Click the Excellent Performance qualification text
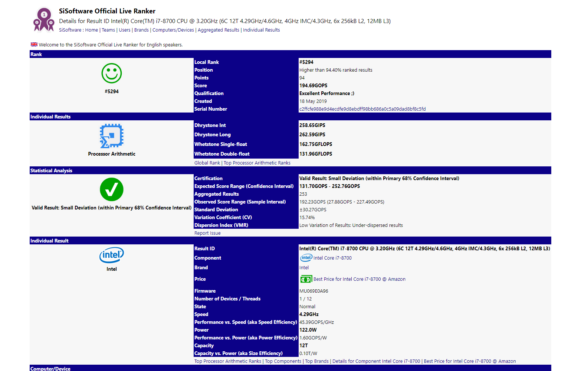 327,94
